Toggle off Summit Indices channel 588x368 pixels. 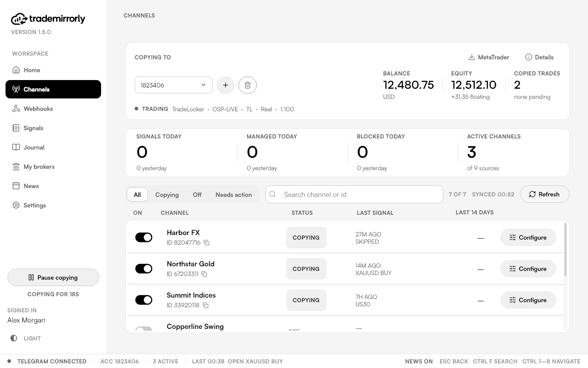click(x=144, y=300)
